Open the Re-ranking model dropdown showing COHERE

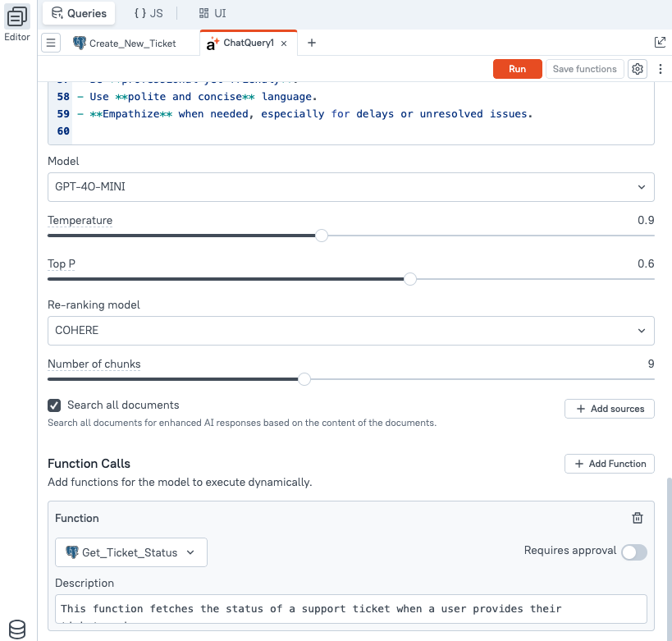tap(350, 331)
